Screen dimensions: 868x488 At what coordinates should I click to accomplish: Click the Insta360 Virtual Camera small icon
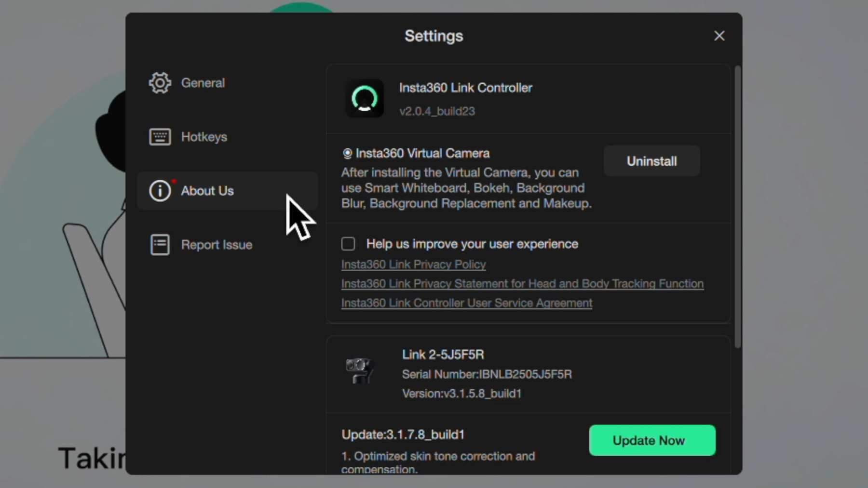point(347,153)
